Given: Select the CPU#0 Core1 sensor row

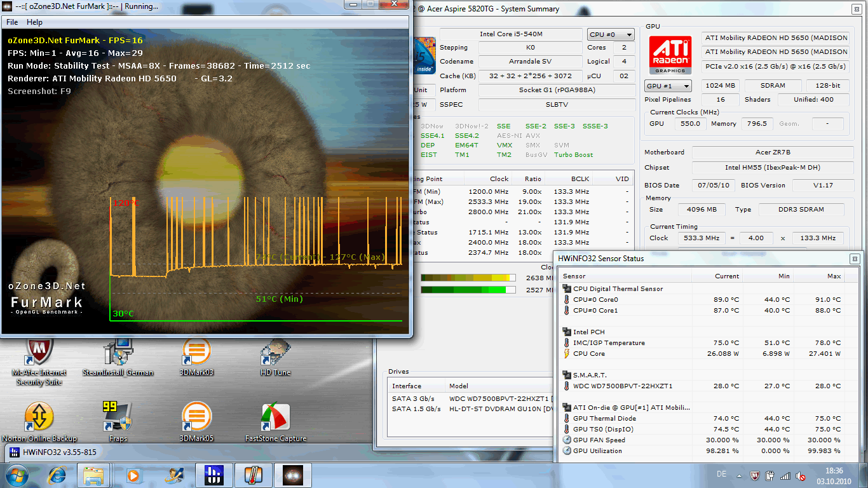Looking at the screenshot, I should (703, 311).
